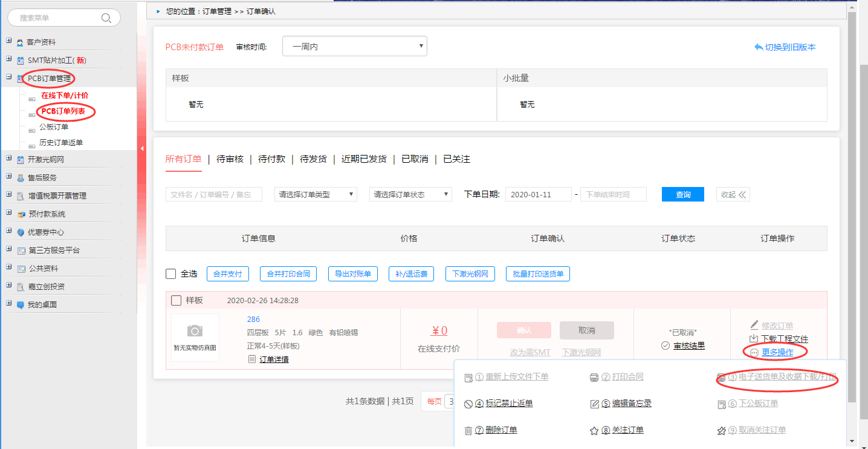Image resolution: width=868 pixels, height=449 pixels.
Task: Expand the 客户资料 tree node
Action: [x=8, y=42]
